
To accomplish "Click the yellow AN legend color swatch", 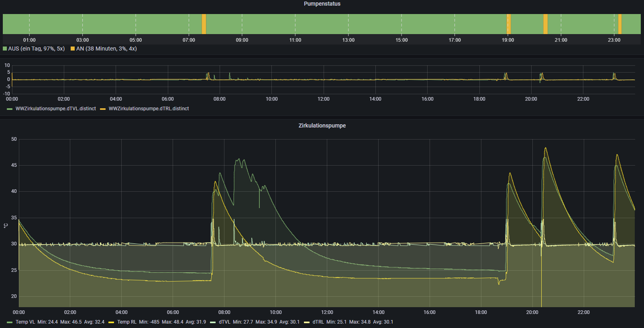I will coord(73,49).
